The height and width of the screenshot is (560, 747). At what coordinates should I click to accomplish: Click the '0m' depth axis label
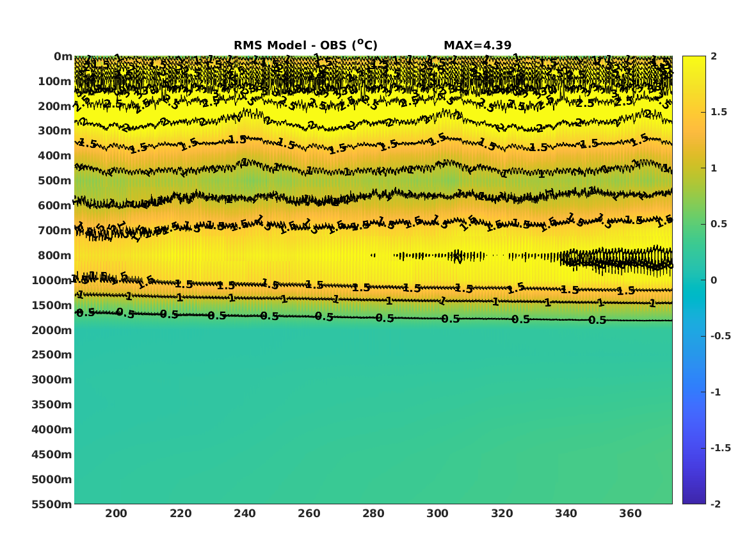(63, 57)
